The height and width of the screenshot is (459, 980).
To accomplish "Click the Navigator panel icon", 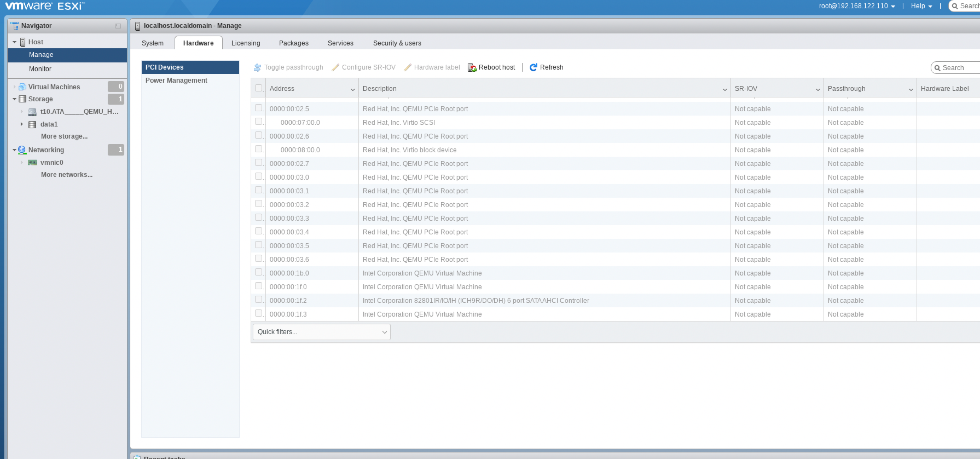I will coord(15,25).
